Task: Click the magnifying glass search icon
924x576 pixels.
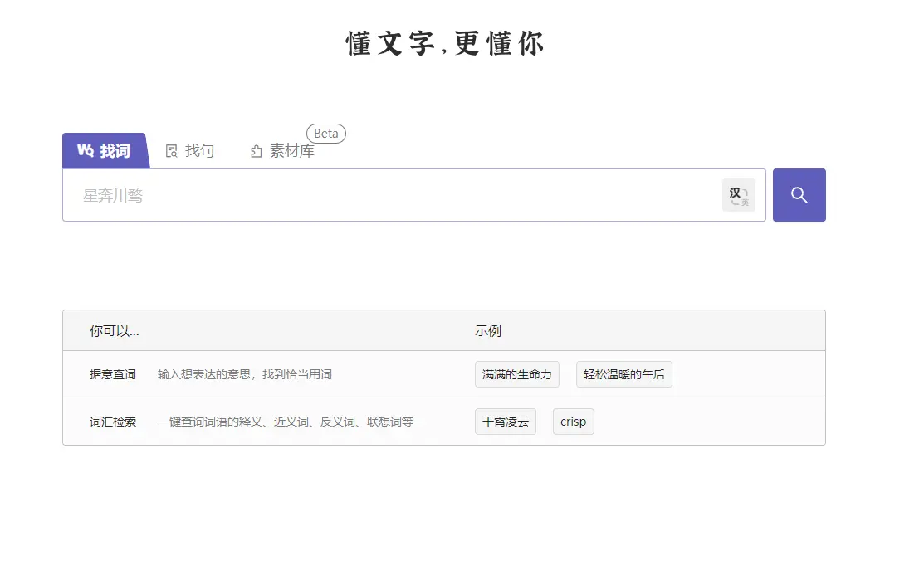Action: coord(799,194)
